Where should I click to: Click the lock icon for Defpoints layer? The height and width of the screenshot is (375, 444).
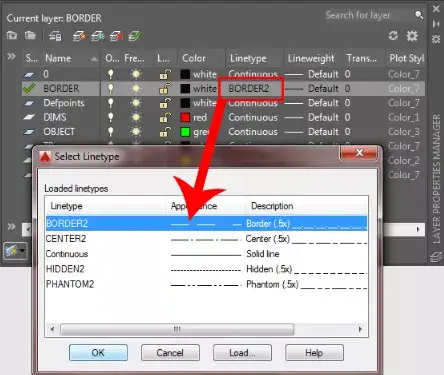point(165,103)
